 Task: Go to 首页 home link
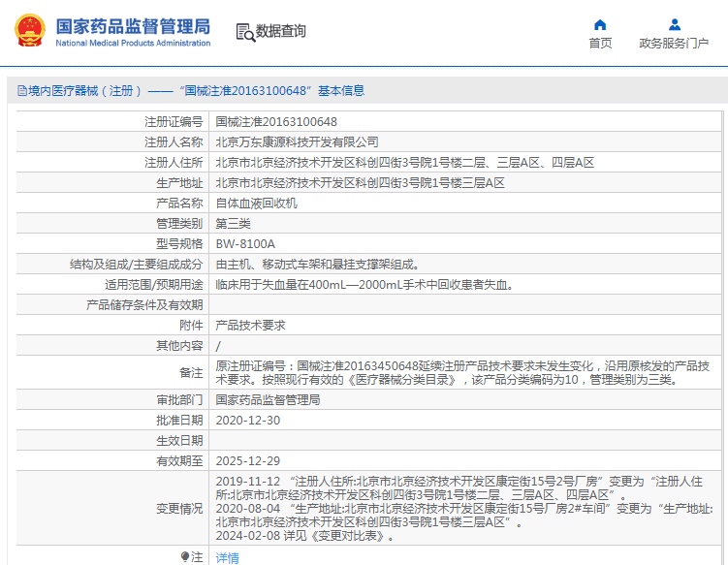pyautogui.click(x=600, y=44)
